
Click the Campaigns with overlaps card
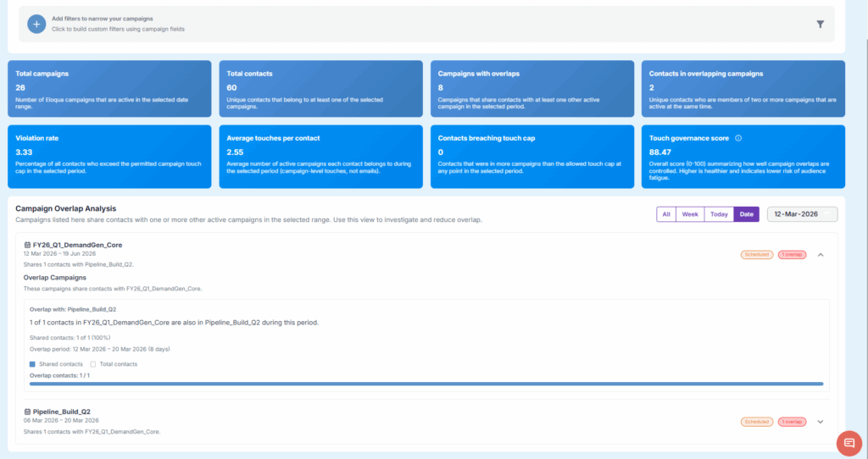pyautogui.click(x=531, y=89)
